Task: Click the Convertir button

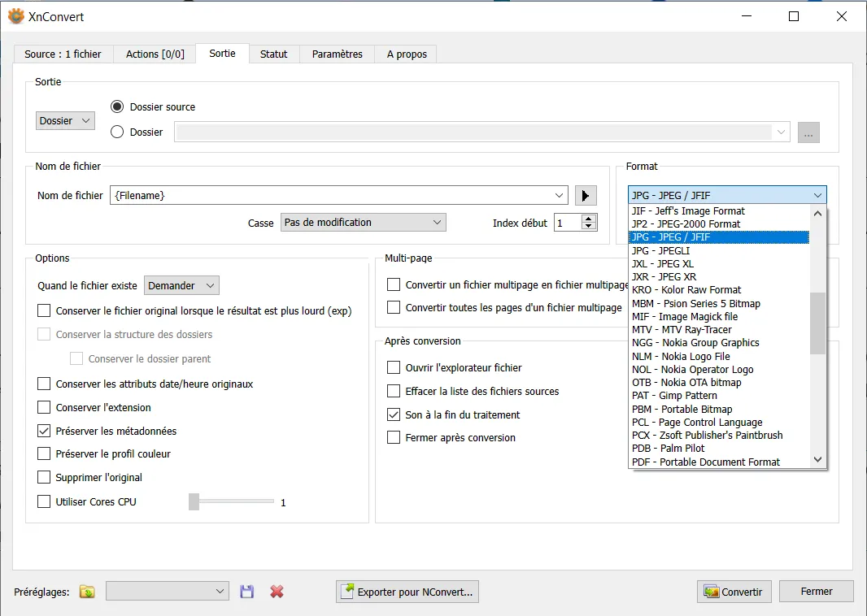Action: click(734, 592)
